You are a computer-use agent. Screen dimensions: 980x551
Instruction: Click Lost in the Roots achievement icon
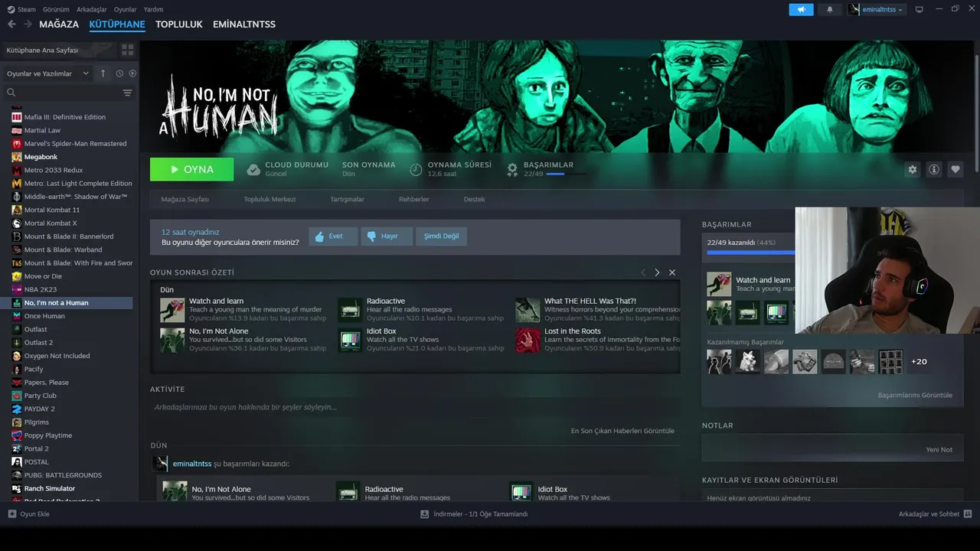tap(528, 341)
